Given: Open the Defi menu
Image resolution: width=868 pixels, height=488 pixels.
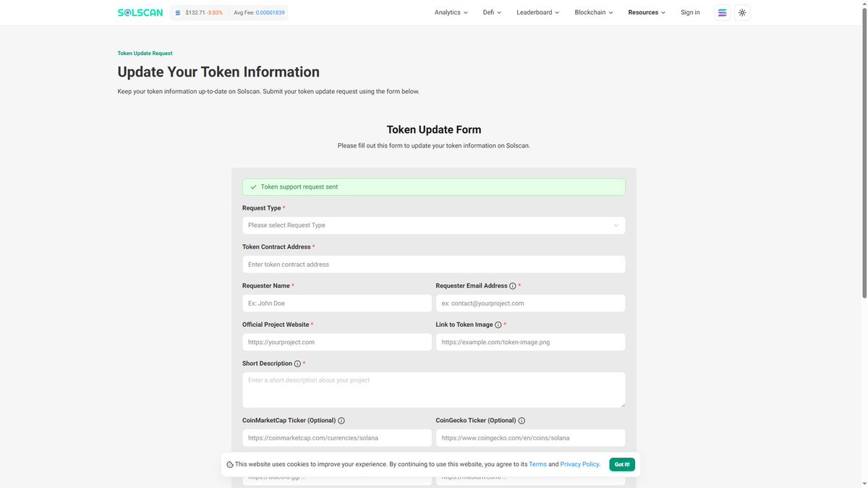Looking at the screenshot, I should click(x=493, y=12).
